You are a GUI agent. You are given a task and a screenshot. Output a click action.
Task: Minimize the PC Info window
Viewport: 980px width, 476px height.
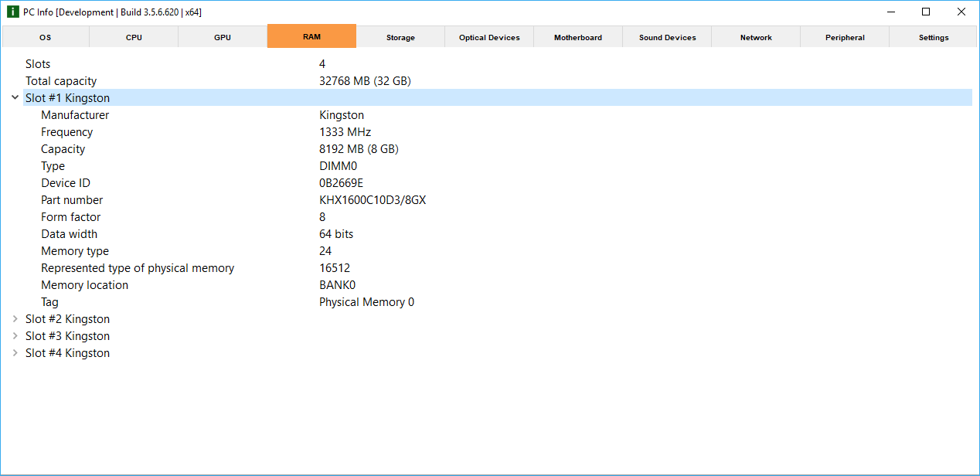pyautogui.click(x=891, y=12)
